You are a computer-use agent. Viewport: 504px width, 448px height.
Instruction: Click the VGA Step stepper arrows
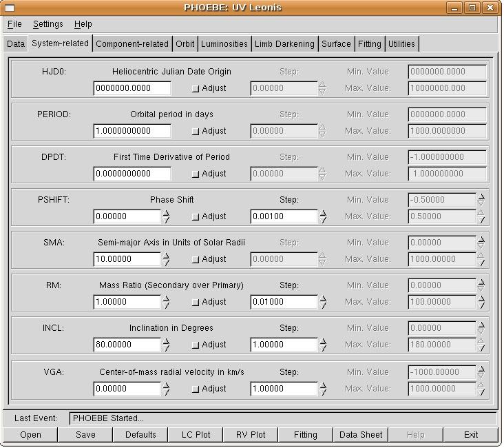coord(323,389)
